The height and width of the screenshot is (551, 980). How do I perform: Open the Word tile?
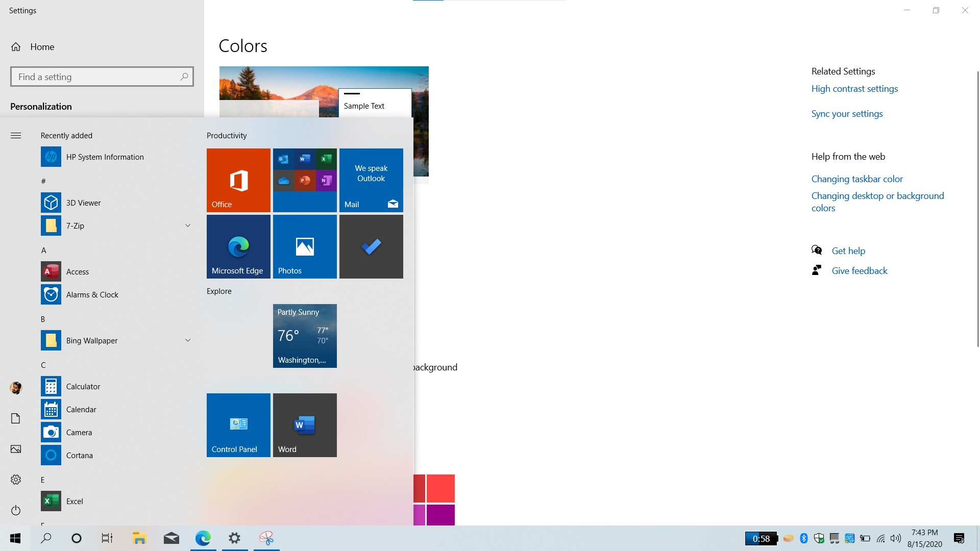pyautogui.click(x=305, y=425)
